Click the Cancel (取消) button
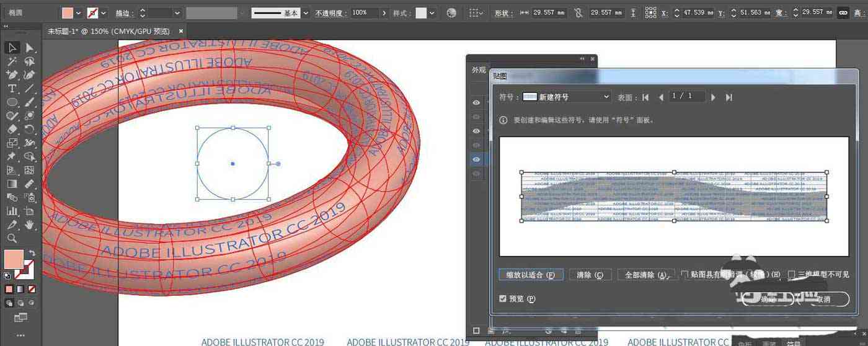Viewport: 868px width, 346px height. coord(823,299)
